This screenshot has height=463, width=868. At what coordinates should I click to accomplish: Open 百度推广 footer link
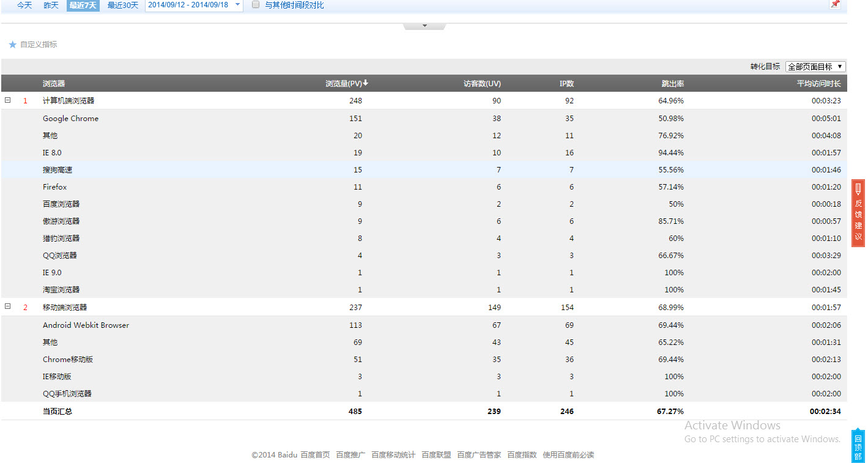tap(351, 455)
